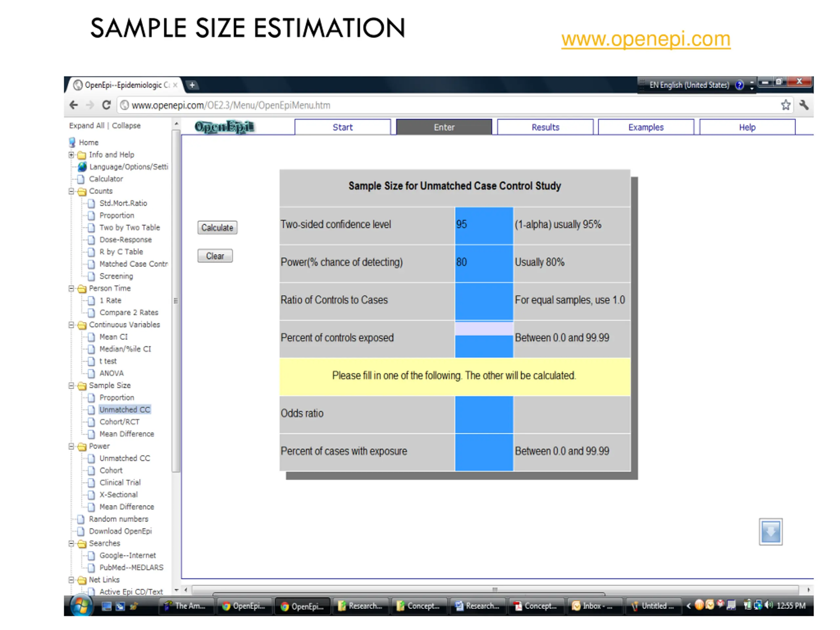Open Random numbers item
The height and width of the screenshot is (630, 840).
[x=118, y=519]
